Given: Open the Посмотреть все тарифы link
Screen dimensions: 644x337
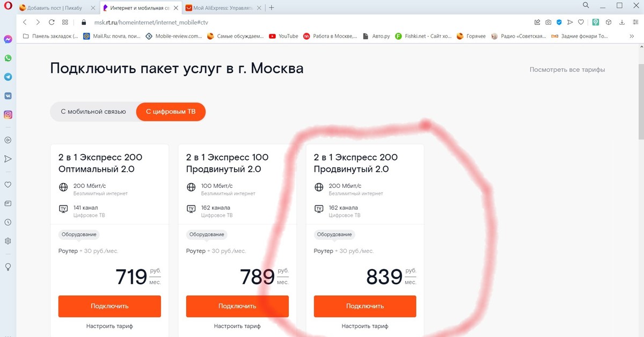Looking at the screenshot, I should click(x=567, y=70).
